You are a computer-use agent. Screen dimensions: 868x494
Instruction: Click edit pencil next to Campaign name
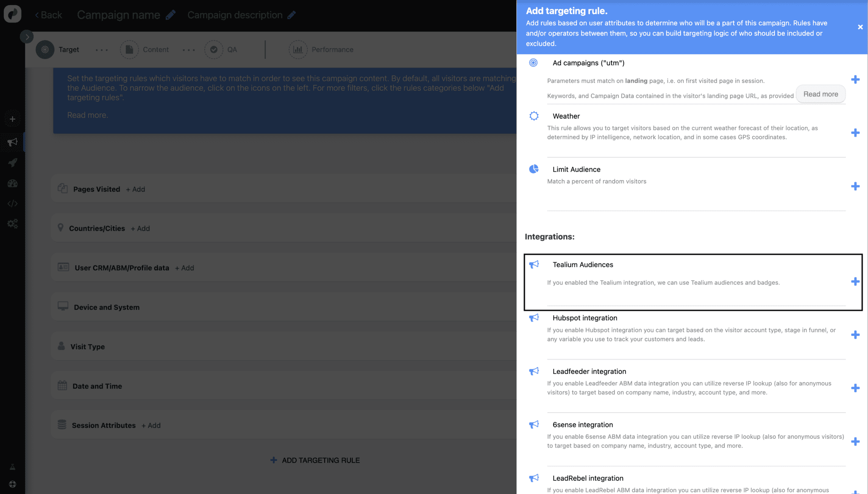(x=170, y=15)
